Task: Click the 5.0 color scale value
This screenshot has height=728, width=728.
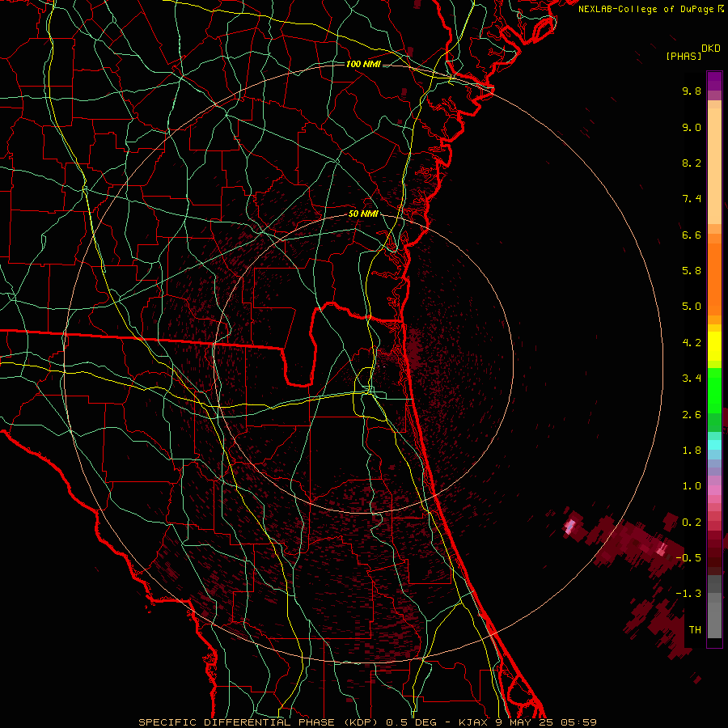Action: coord(692,307)
